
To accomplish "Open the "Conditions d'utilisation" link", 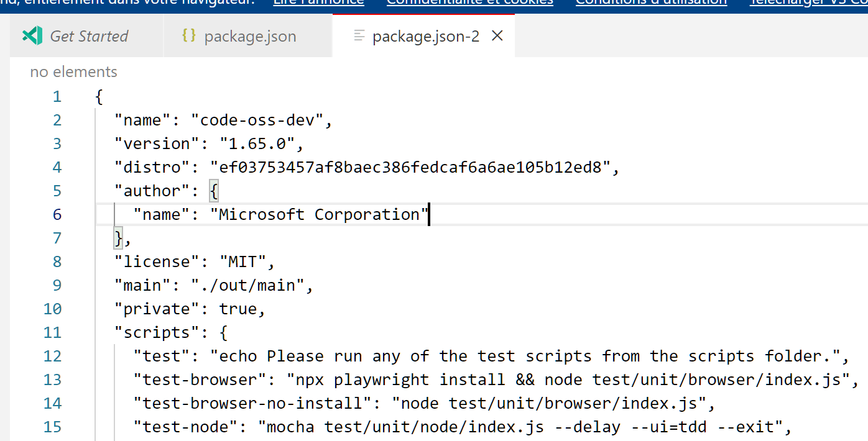I will pos(651,2).
